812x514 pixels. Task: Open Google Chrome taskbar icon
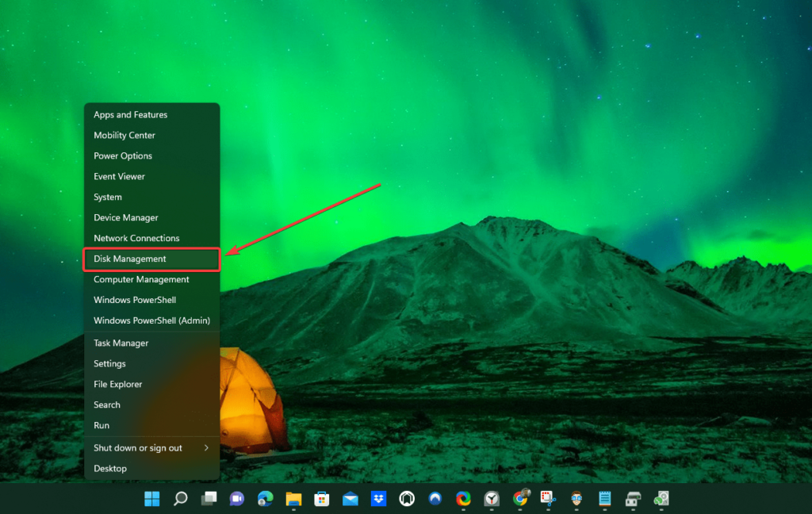tap(520, 499)
